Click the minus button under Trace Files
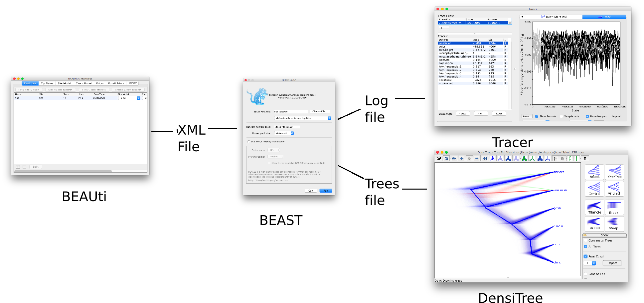The width and height of the screenshot is (644, 303). (446, 28)
